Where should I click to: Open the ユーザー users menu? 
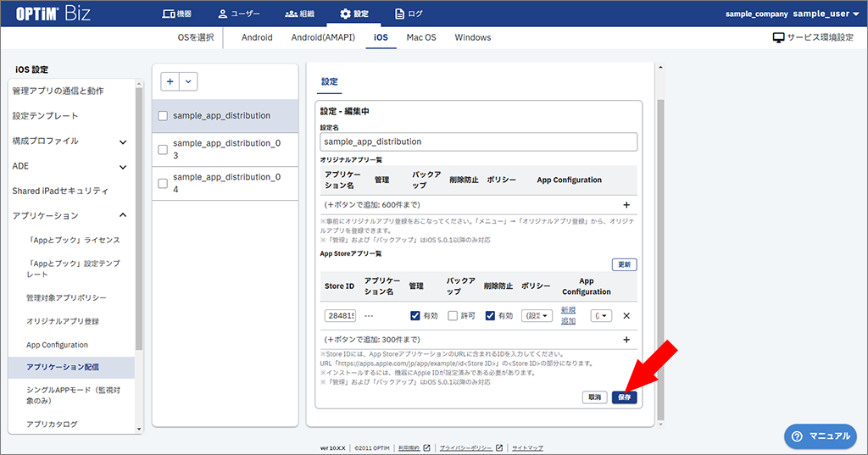pyautogui.click(x=238, y=14)
